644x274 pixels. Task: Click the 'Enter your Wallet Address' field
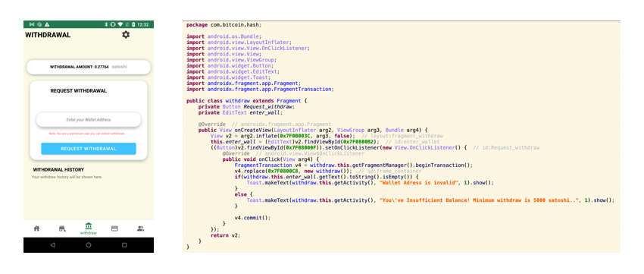pos(89,120)
